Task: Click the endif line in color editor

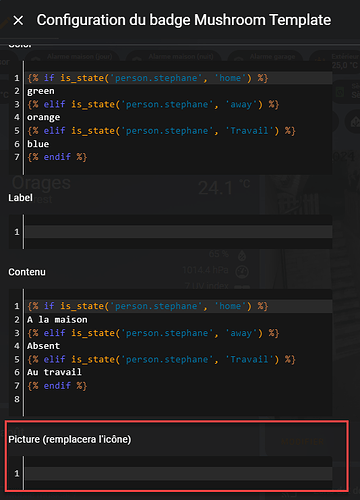Action: pos(179,157)
